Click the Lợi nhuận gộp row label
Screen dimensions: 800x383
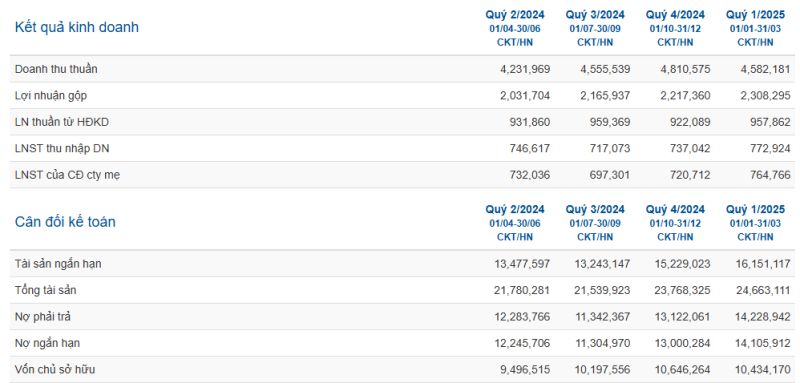pyautogui.click(x=51, y=95)
